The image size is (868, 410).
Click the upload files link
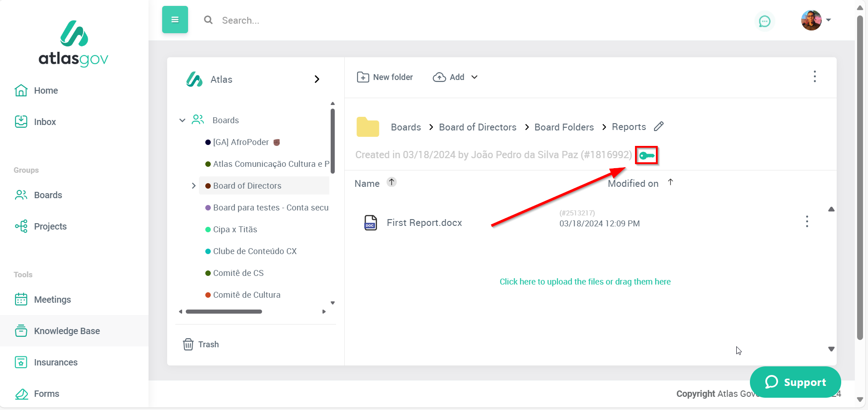[x=585, y=282]
